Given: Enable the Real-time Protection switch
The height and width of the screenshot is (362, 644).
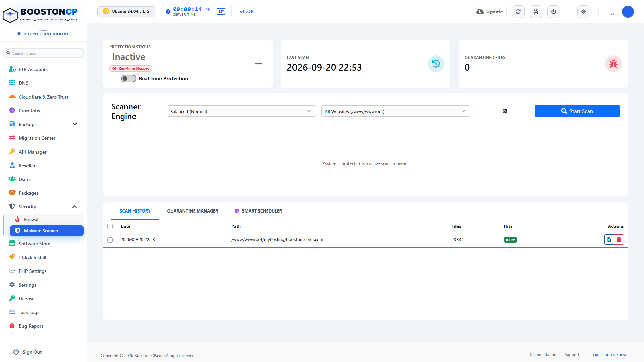Looking at the screenshot, I should (x=128, y=79).
